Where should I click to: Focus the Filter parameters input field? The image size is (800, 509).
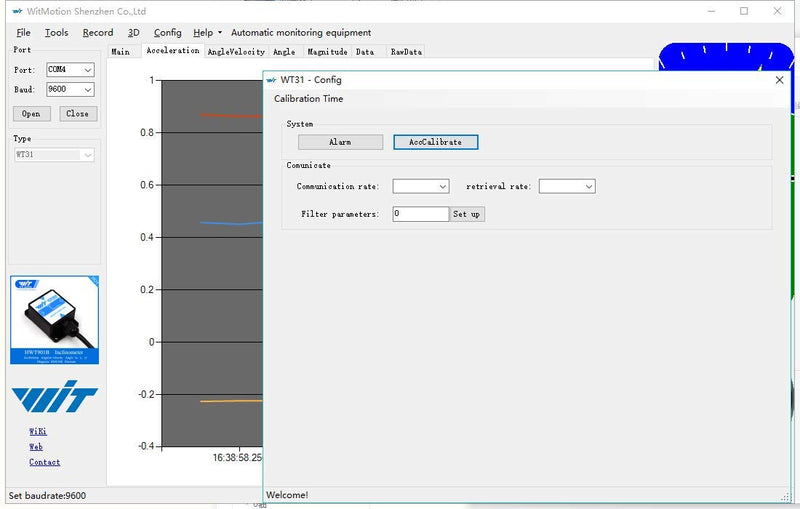pyautogui.click(x=420, y=214)
